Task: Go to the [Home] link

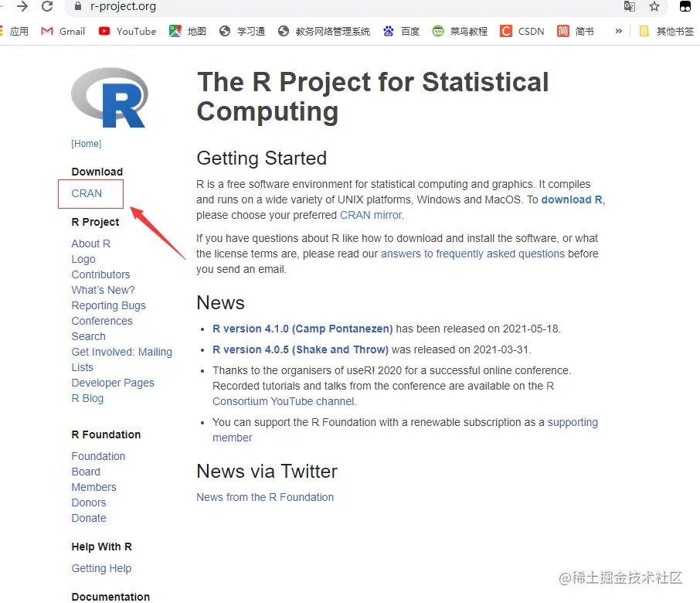Action: pyautogui.click(x=87, y=143)
